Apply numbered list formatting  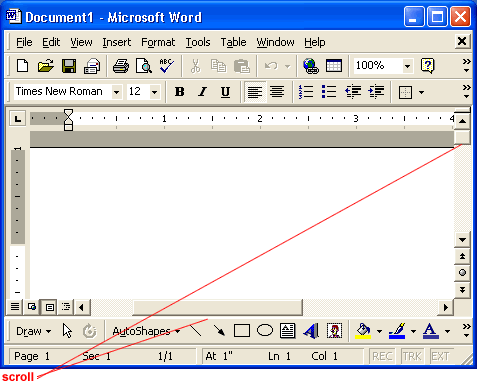pyautogui.click(x=306, y=92)
